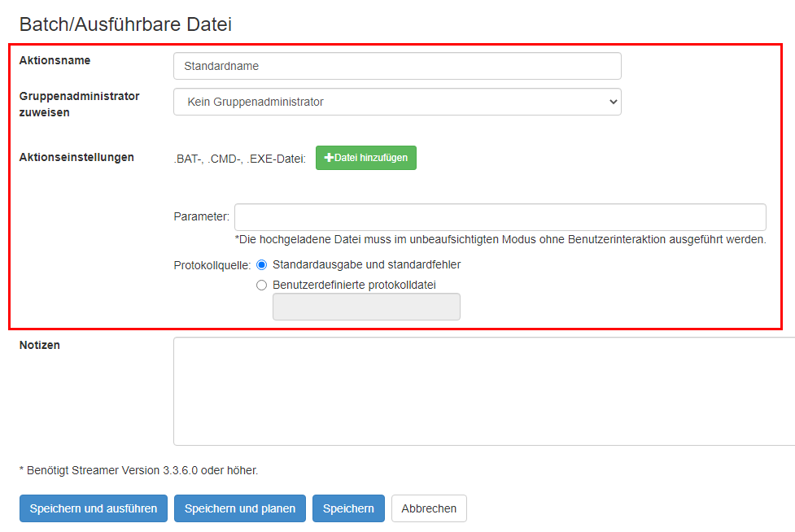
Task: Select Standardausgabe und standardfehler radio button
Action: (x=262, y=265)
